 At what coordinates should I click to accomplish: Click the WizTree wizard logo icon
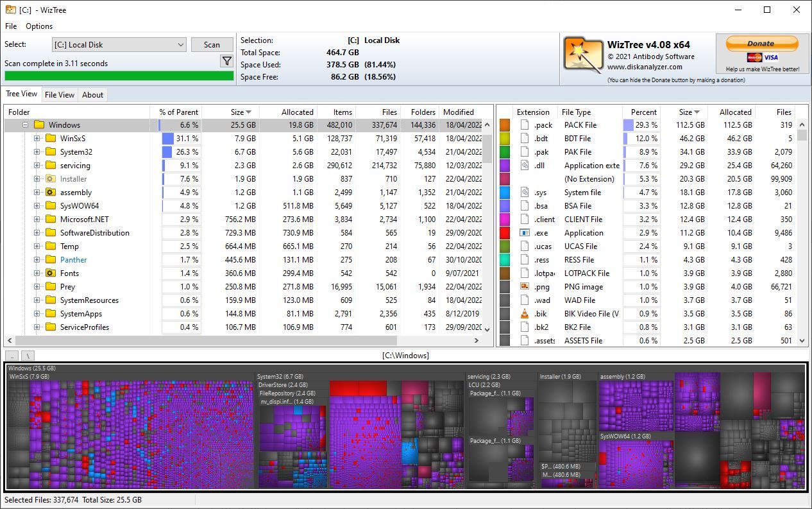583,53
